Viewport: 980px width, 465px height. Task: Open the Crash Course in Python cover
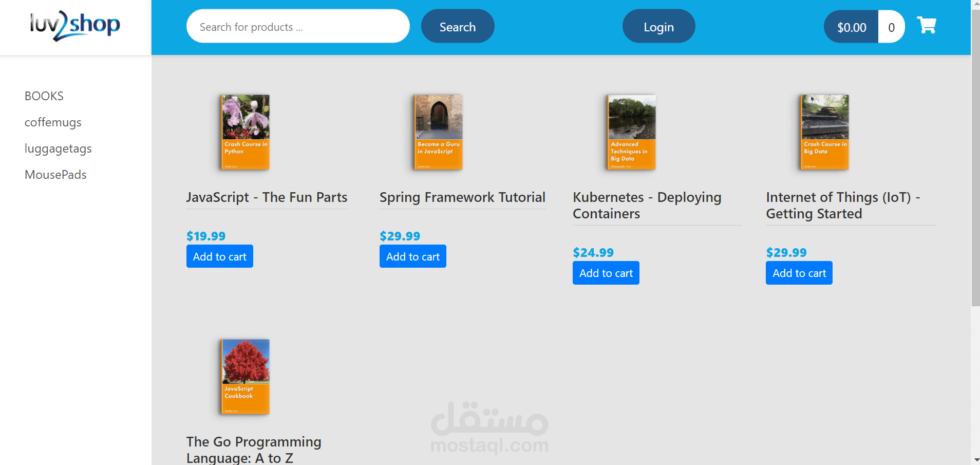(245, 132)
